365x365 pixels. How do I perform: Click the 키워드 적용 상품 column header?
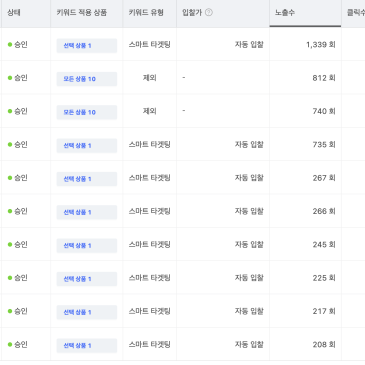tap(82, 13)
